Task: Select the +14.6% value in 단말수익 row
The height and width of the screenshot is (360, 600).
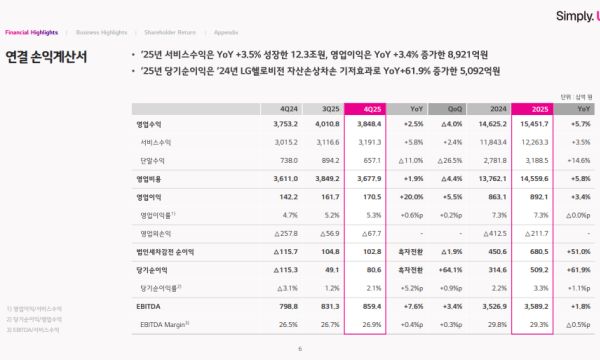Action: click(x=579, y=160)
